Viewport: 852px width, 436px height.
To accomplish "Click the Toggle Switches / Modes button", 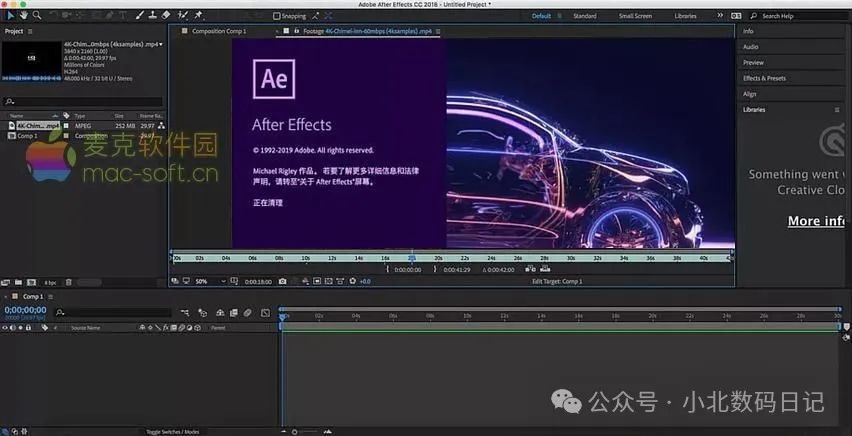I will pyautogui.click(x=172, y=432).
